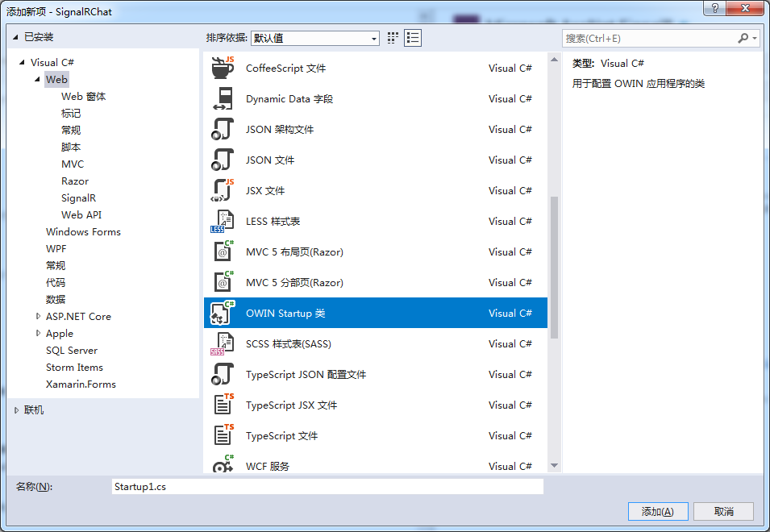770x532 pixels.
Task: Close the 添加新项 dialog
Action: (x=745, y=8)
